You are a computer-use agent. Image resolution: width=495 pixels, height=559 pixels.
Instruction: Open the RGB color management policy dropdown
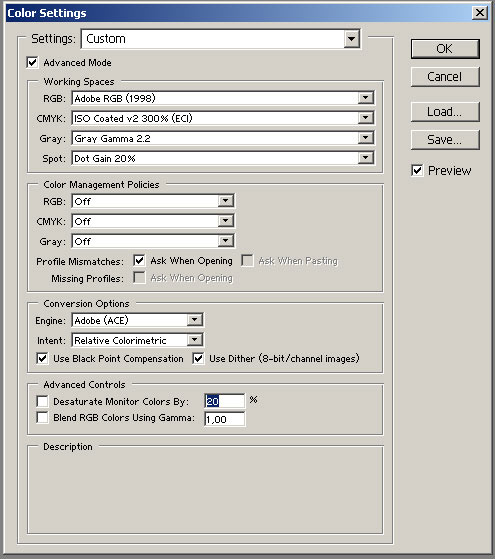tap(153, 201)
